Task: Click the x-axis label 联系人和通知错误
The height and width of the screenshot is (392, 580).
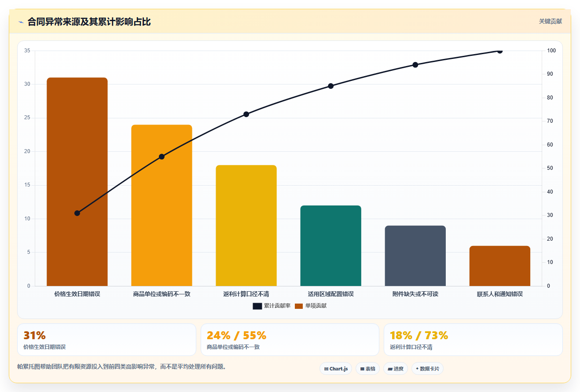Action: (499, 294)
